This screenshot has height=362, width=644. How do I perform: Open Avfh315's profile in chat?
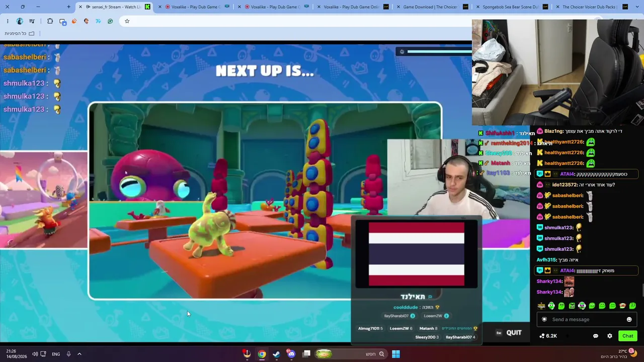(x=546, y=260)
